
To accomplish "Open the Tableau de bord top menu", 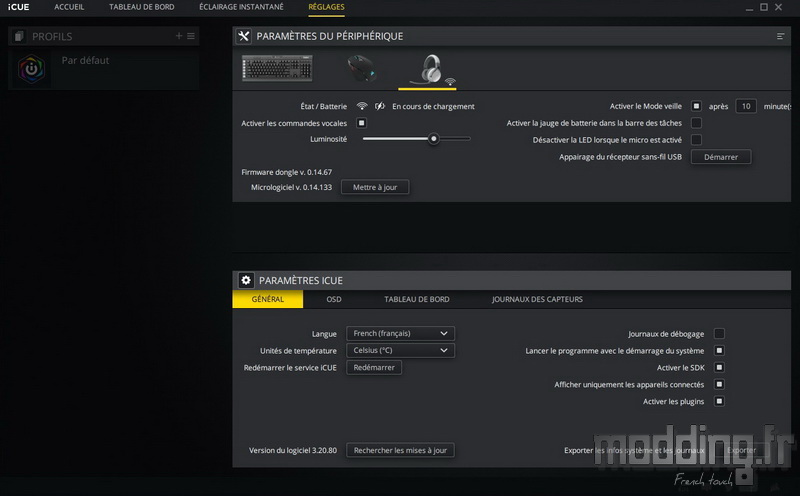I will tap(141, 7).
